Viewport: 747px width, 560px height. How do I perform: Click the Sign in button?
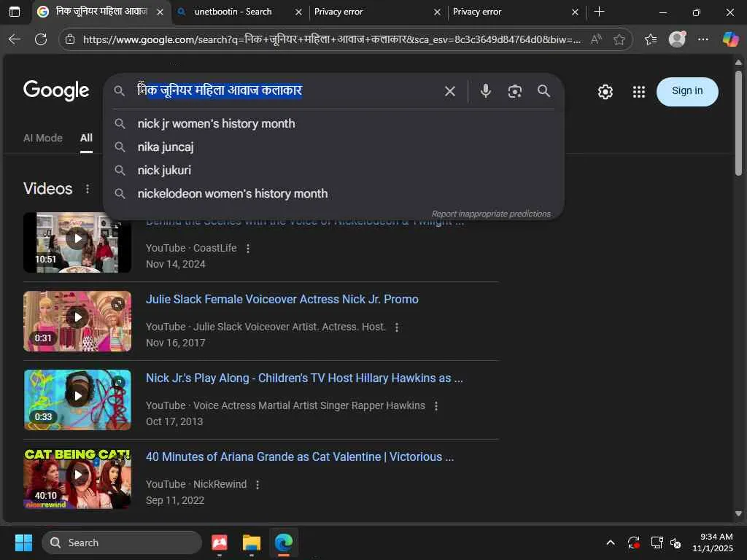[x=686, y=91]
